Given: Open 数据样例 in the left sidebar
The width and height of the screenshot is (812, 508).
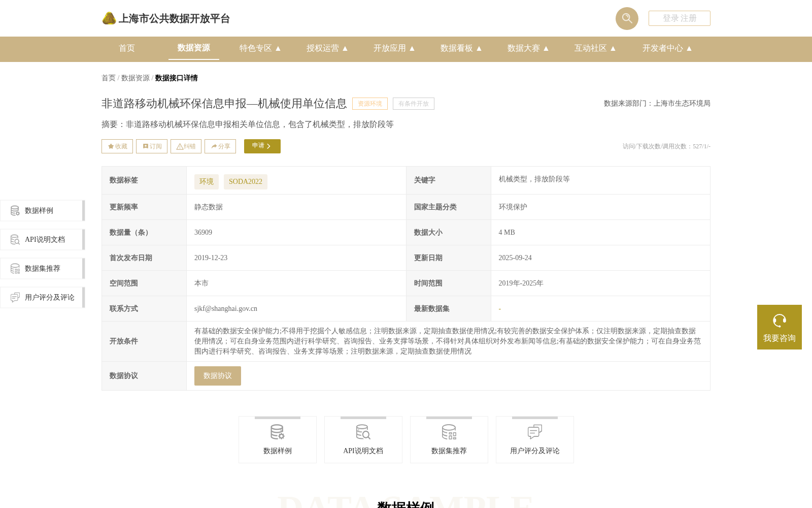Looking at the screenshot, I should (x=43, y=211).
